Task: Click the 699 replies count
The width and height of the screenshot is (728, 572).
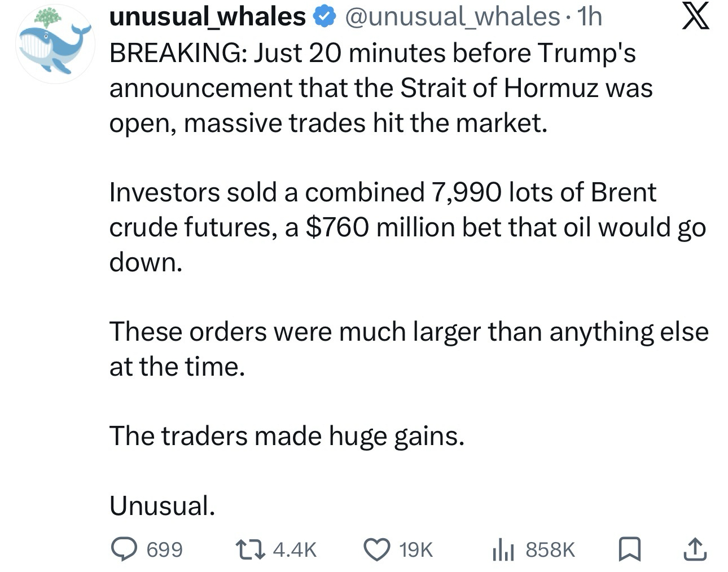Action: [164, 549]
